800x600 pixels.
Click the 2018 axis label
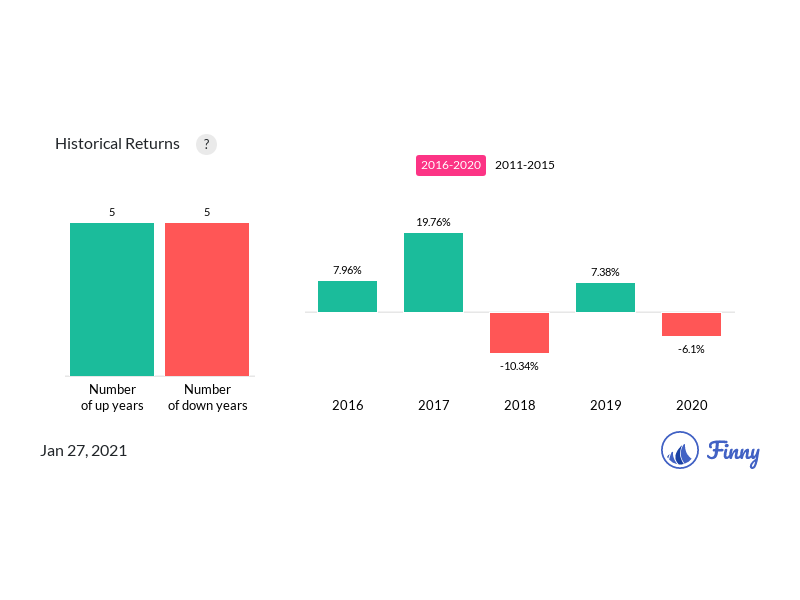[519, 405]
